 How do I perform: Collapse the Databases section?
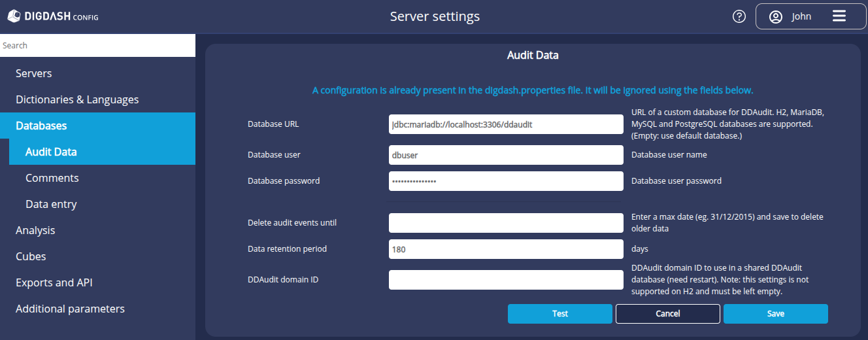tap(41, 126)
